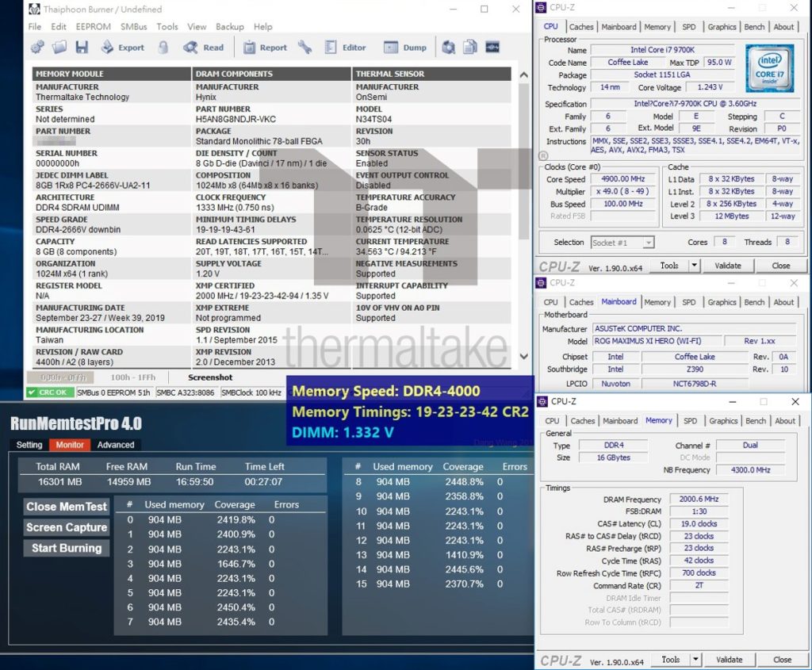Click Tools button in top CPU-Z window

coord(669,266)
